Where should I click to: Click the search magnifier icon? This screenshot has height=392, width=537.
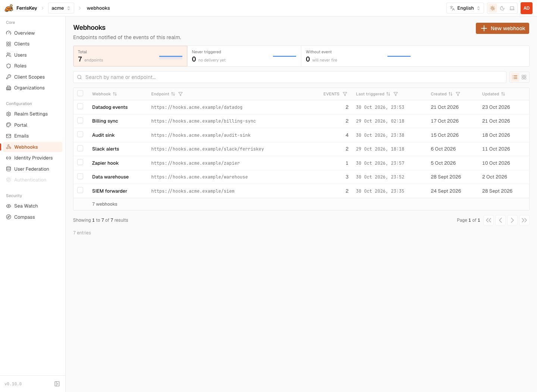[79, 77]
